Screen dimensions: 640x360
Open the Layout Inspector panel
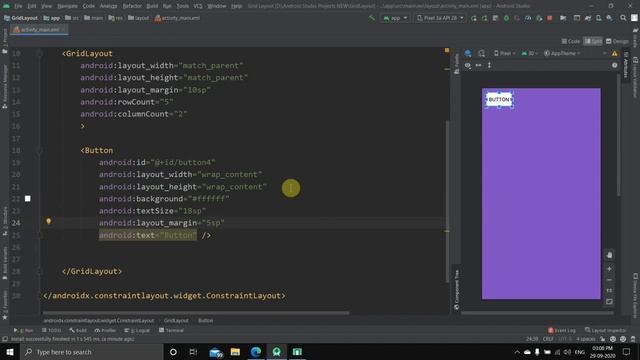click(x=605, y=330)
